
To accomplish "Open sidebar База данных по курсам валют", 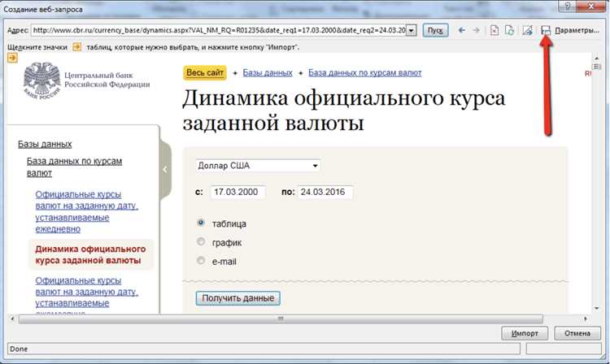I will (74, 167).
